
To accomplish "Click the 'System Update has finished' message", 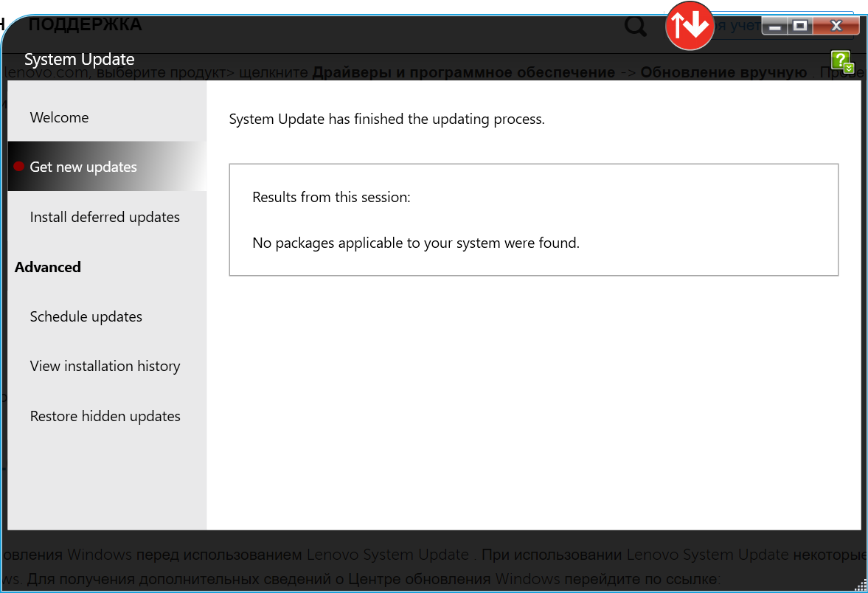I will (x=387, y=119).
